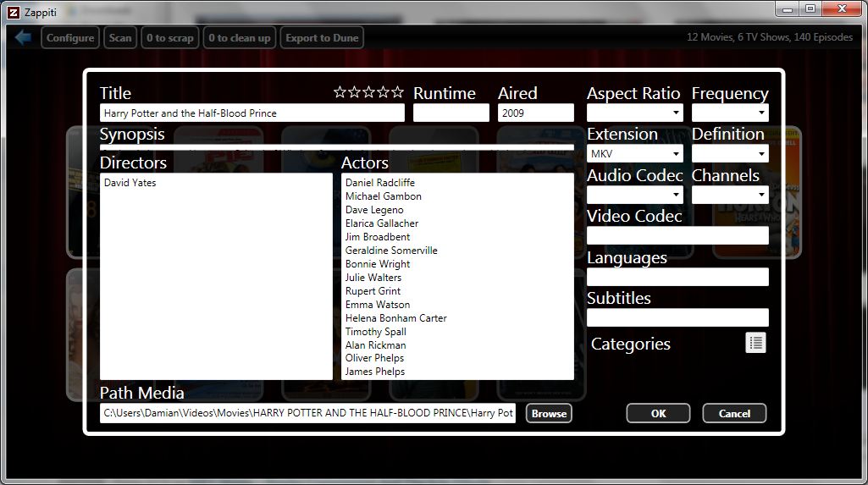Start a library Scan
The height and width of the screenshot is (485, 868).
pyautogui.click(x=120, y=37)
